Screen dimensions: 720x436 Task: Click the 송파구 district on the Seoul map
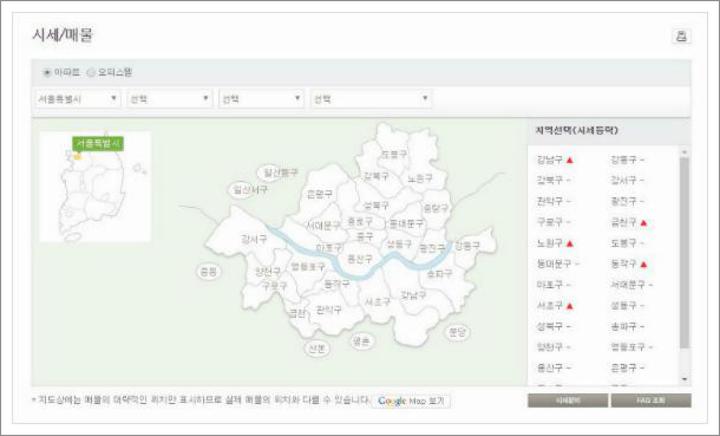coord(439,274)
